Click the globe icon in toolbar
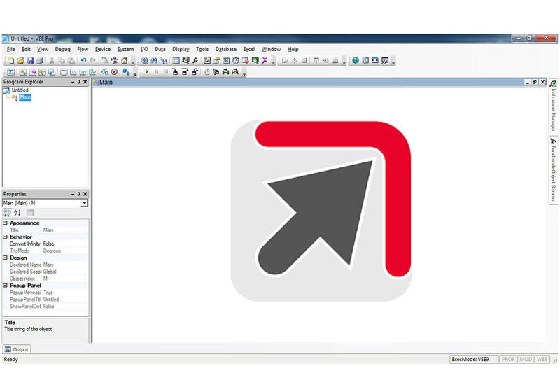The width and height of the screenshot is (560, 392). (356, 61)
